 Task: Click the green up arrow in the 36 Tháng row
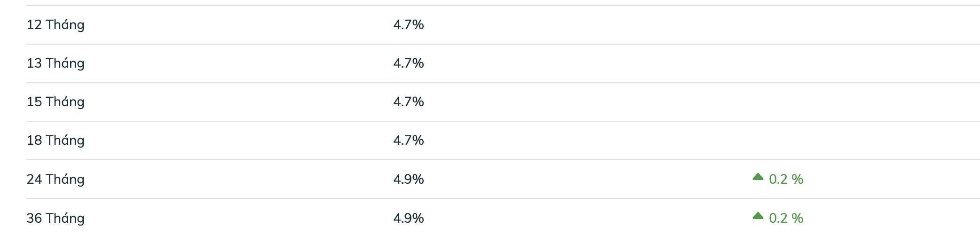tap(758, 216)
